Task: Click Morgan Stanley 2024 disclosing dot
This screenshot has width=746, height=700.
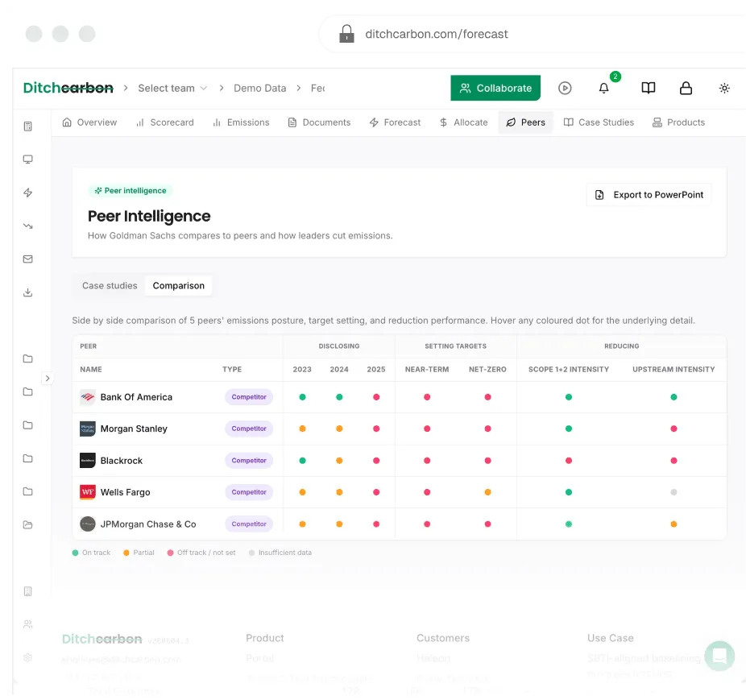Action: [x=339, y=429]
